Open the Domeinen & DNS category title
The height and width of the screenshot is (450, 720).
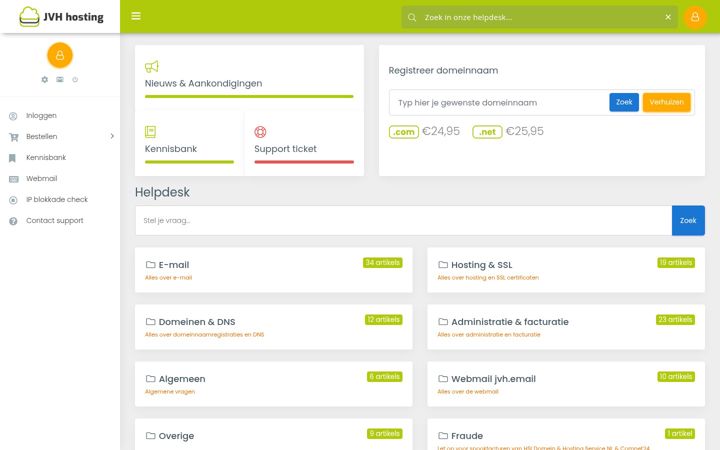[197, 322]
